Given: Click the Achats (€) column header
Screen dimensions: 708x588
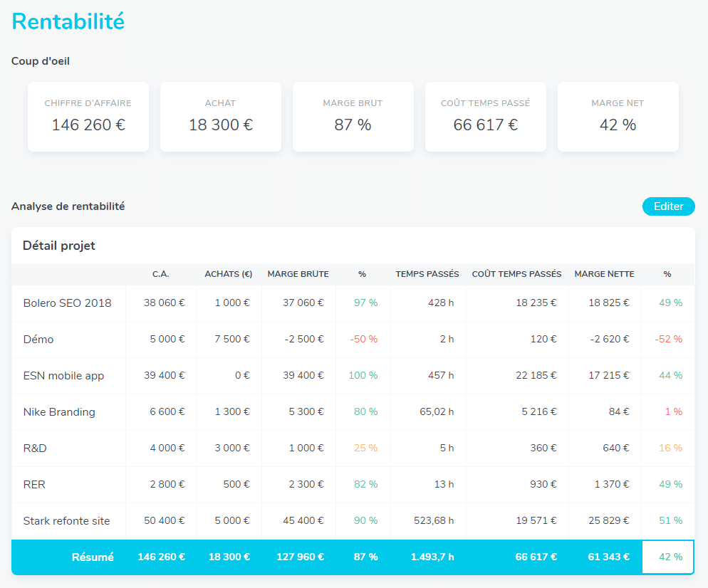Looking at the screenshot, I should 228,274.
